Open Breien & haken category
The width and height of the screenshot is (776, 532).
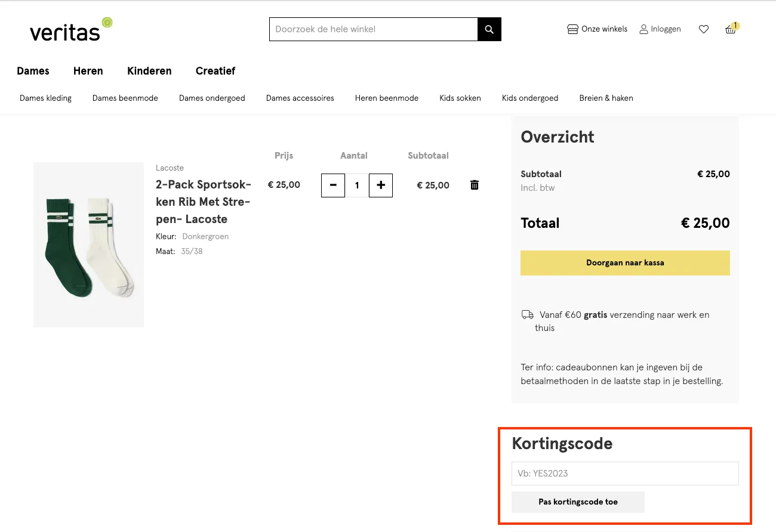(x=606, y=98)
